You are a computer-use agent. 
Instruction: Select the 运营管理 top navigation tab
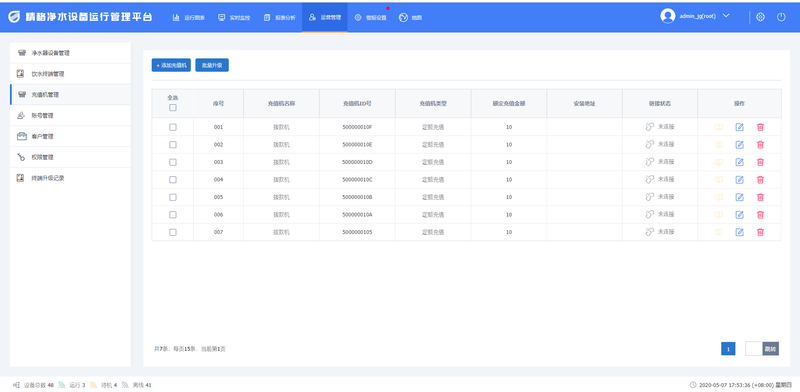(x=324, y=17)
